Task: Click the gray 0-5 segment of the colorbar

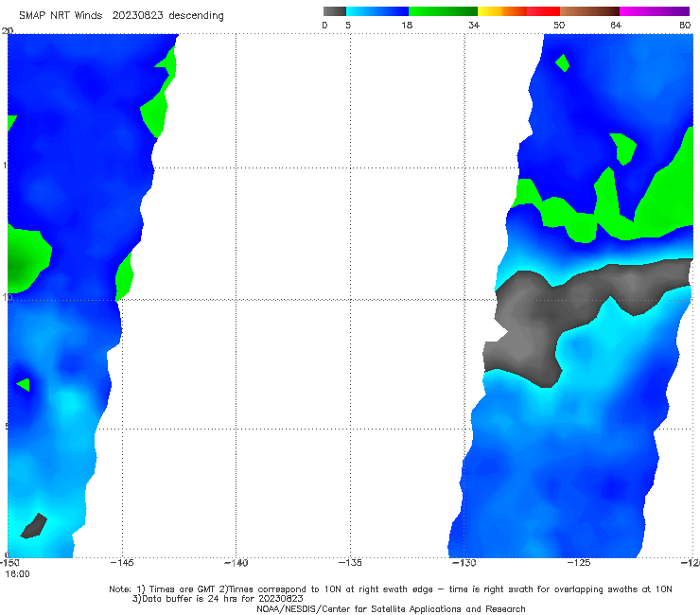Action: (335, 11)
